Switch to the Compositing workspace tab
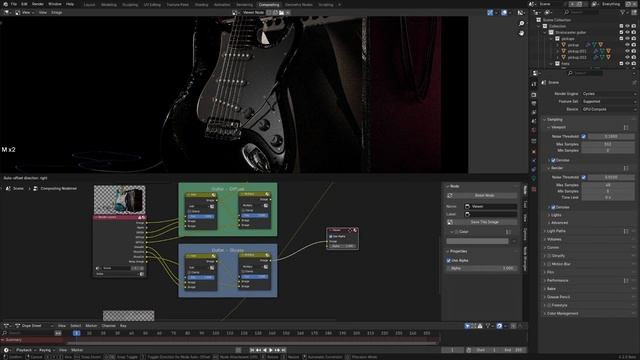The image size is (640, 360). pyautogui.click(x=269, y=4)
